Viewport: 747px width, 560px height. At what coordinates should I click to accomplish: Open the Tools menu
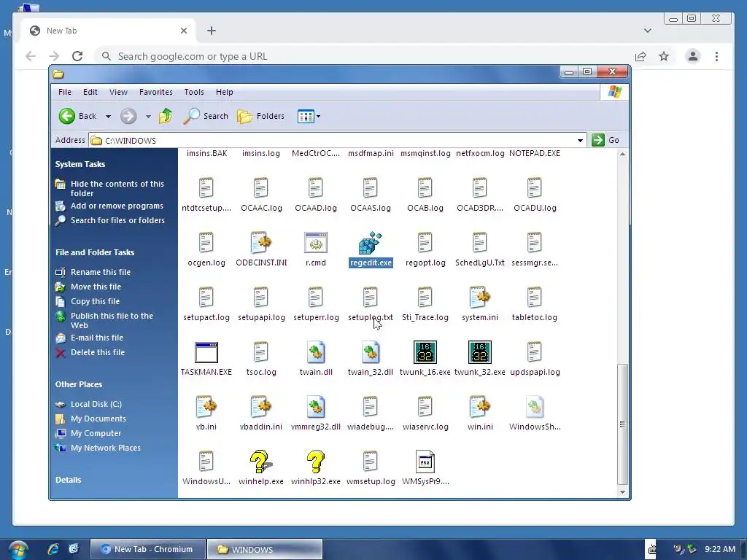point(194,92)
